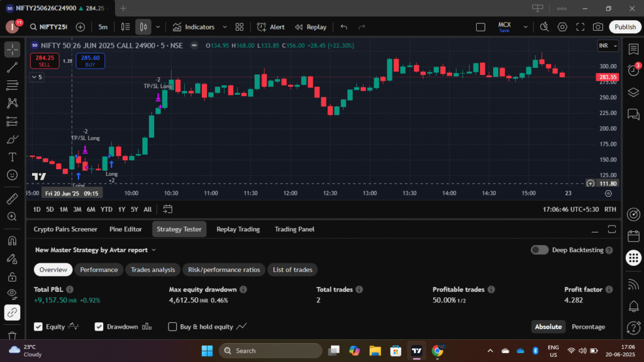
Task: Start bar Replay mode
Action: [x=311, y=27]
